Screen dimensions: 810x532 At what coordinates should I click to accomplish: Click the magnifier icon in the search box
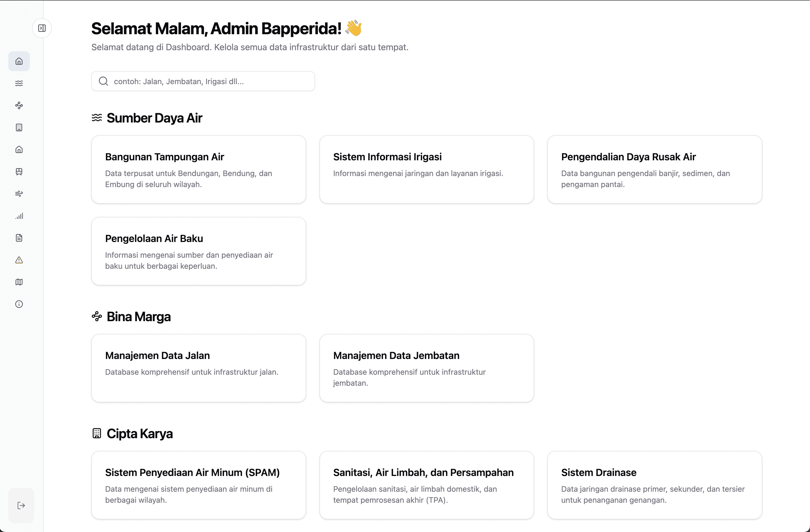point(103,81)
